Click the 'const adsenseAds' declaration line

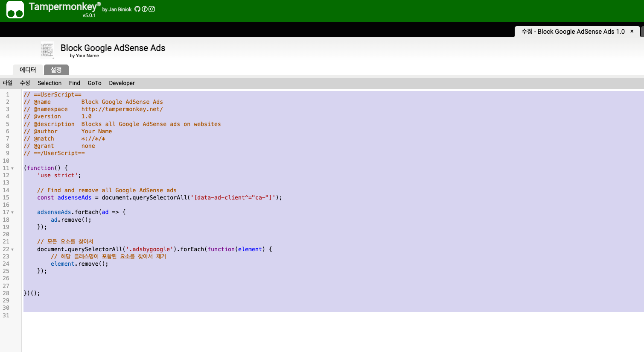pos(160,197)
